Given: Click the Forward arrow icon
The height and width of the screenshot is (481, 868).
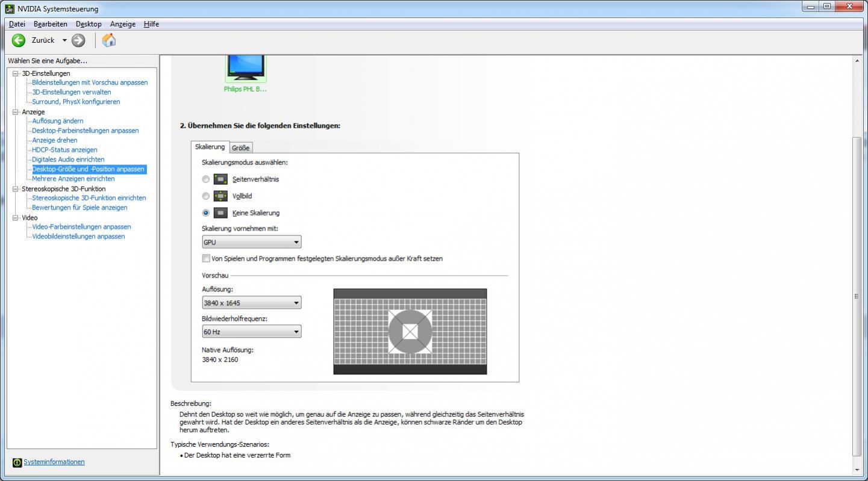Looking at the screenshot, I should (x=78, y=40).
